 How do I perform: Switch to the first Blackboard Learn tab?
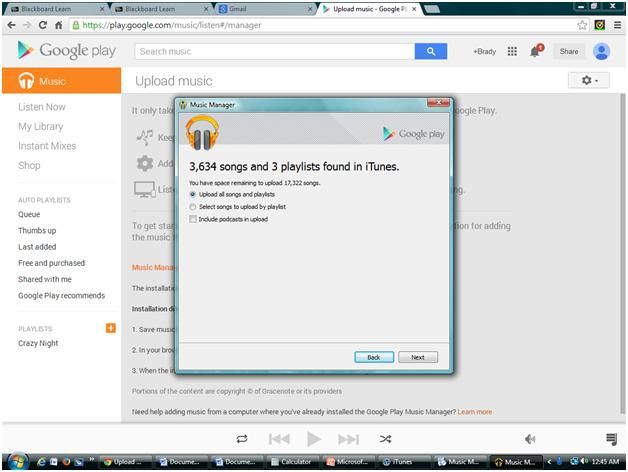click(56, 9)
